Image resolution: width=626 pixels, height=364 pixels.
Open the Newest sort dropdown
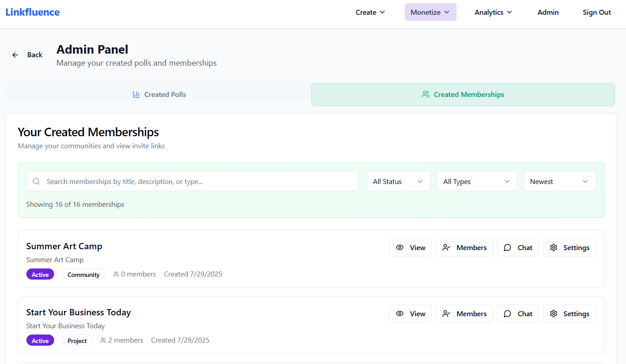pyautogui.click(x=559, y=181)
